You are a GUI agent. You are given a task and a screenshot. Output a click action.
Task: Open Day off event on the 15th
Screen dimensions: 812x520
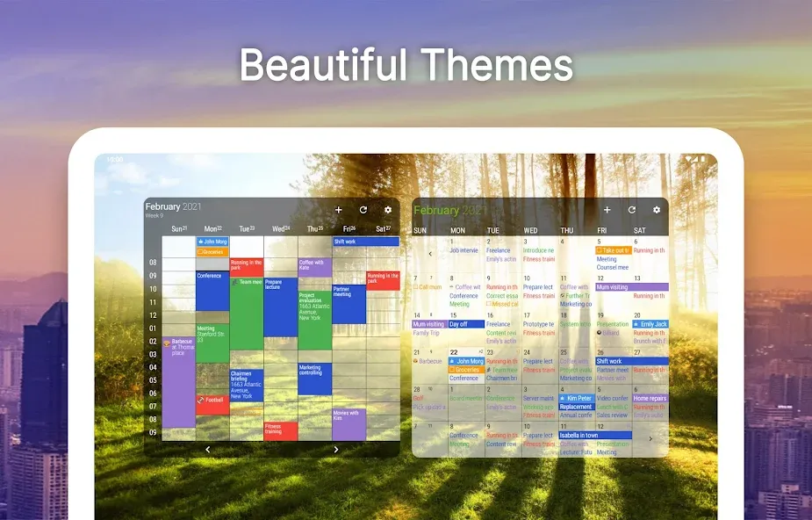466,324
